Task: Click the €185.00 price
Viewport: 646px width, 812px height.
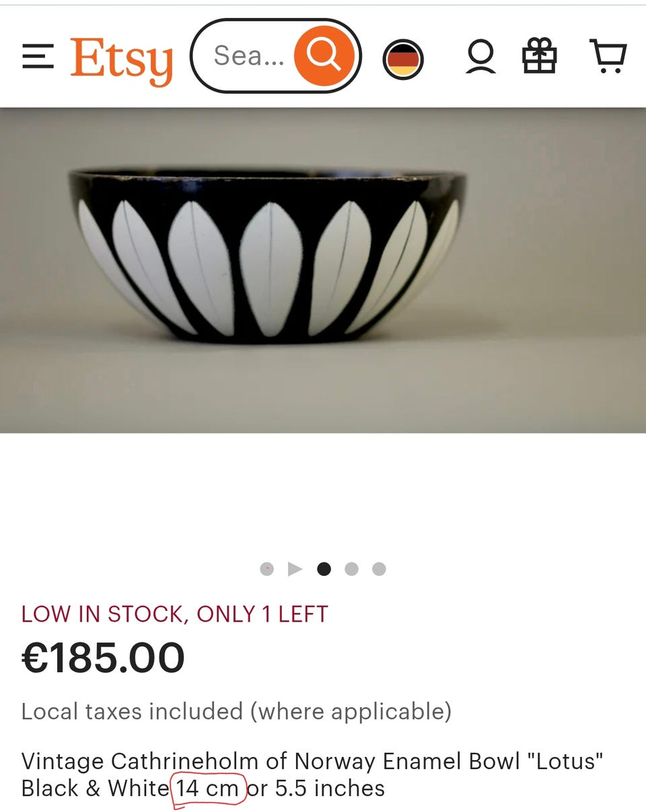Action: pos(103,658)
